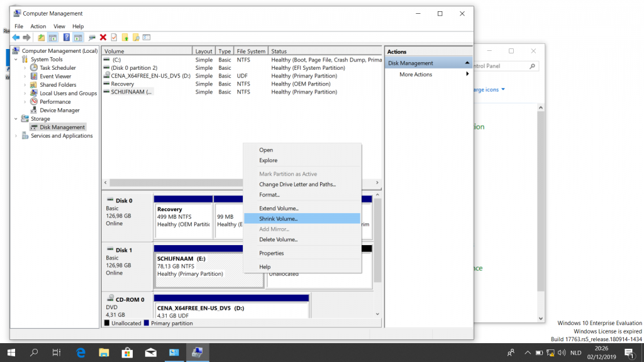Select the CENA_X64FREE_EN-US_DV5 (D:) volume row
Viewport: 644px width, 362px height.
(242, 76)
